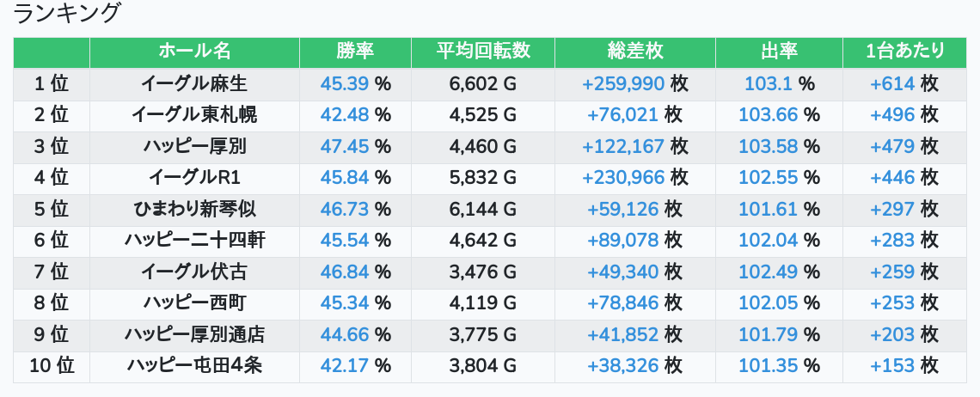Click ハッピー西町 total difference +78,846
This screenshot has width=980, height=397.
click(623, 302)
